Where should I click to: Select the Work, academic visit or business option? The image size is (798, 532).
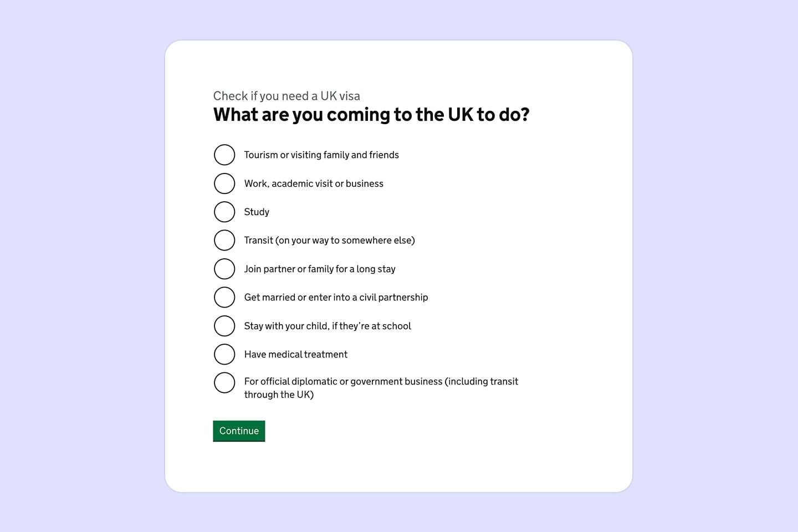pyautogui.click(x=224, y=183)
